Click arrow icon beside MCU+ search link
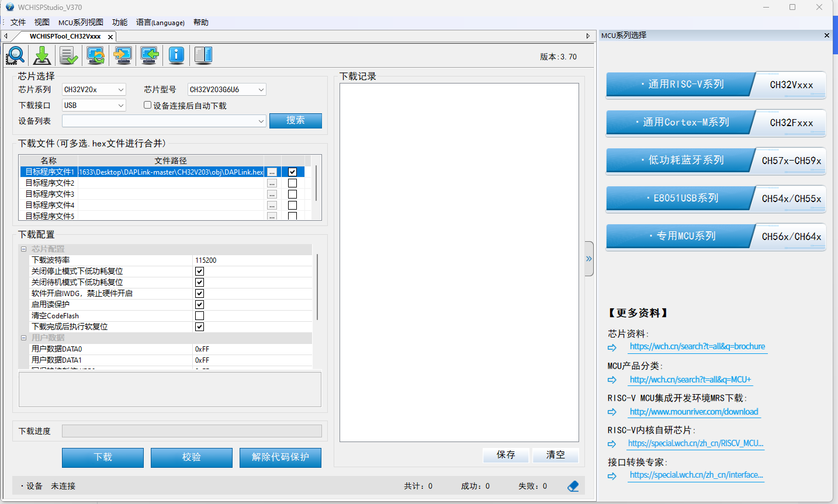 (x=612, y=380)
